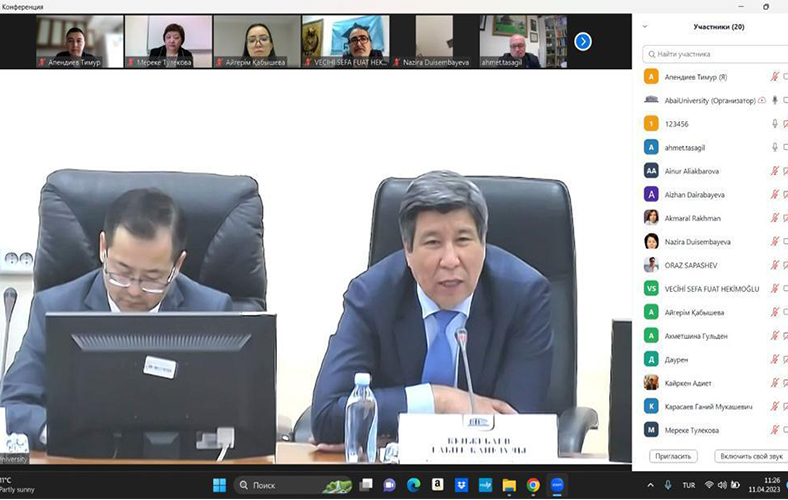Click the Пригласить button
Screen dimensions: 788x500
click(673, 456)
